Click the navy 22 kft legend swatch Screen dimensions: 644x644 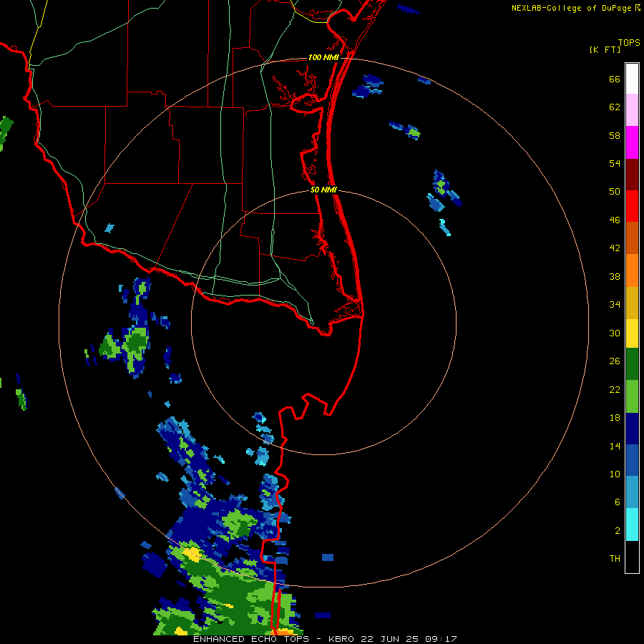[632, 429]
